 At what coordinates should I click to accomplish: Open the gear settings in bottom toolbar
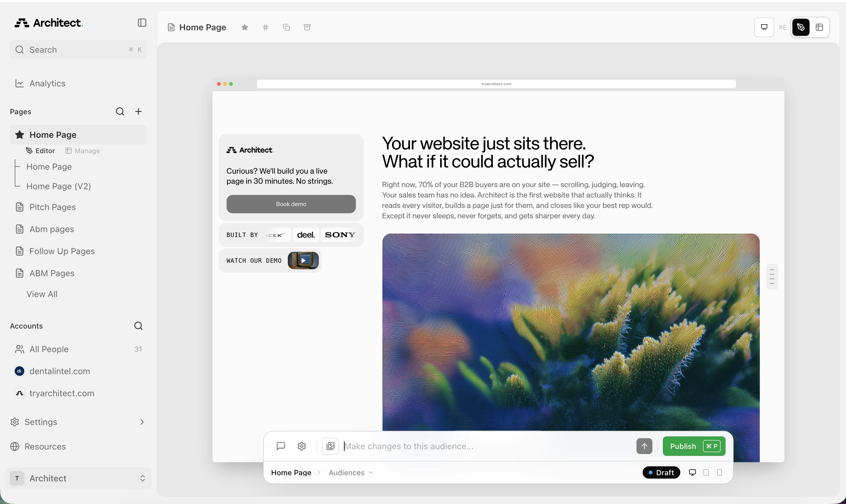302,446
